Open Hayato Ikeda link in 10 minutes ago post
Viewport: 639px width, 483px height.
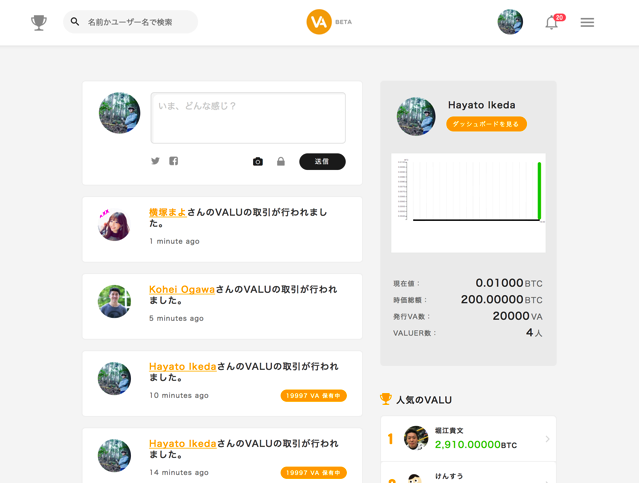click(x=183, y=366)
